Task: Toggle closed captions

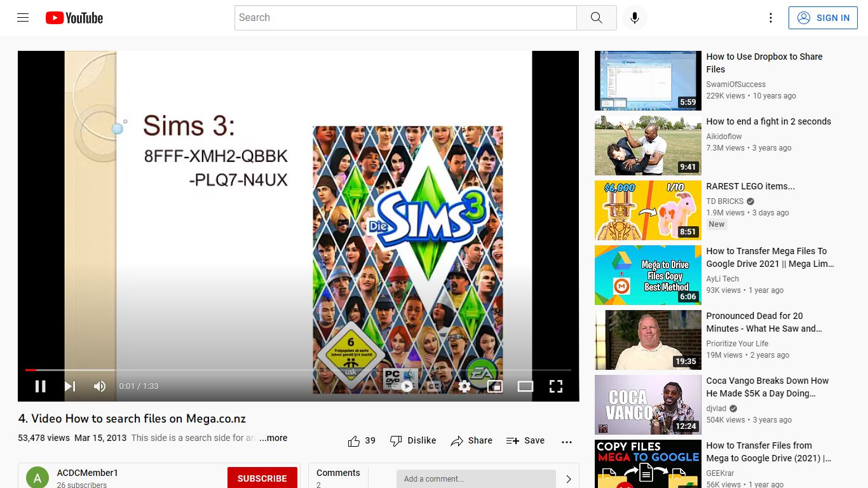Action: (x=434, y=386)
